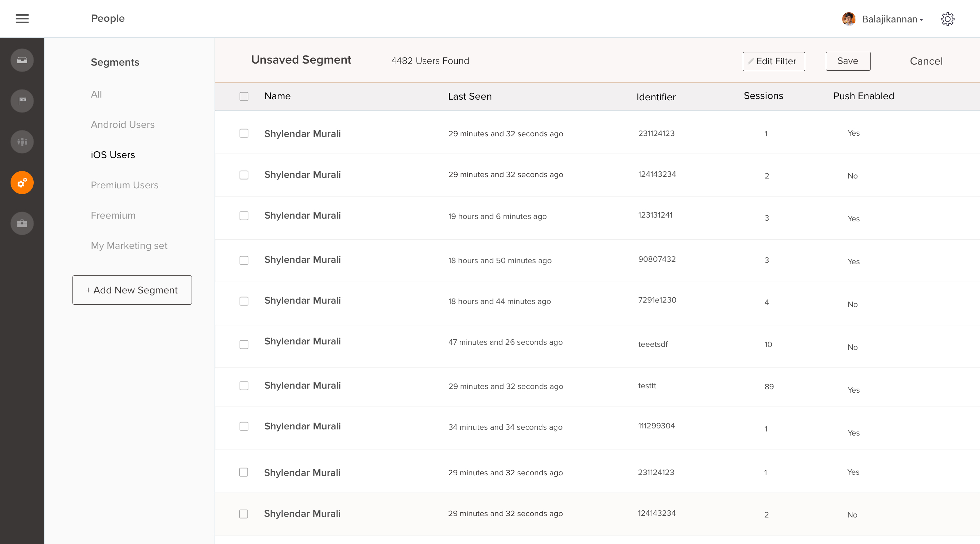Open the briefcase sidebar icon
This screenshot has width=980, height=544.
22,223
